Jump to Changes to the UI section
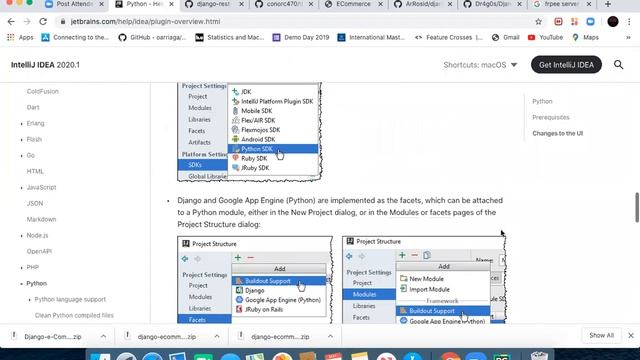This screenshot has height=360, width=640. coord(558,133)
